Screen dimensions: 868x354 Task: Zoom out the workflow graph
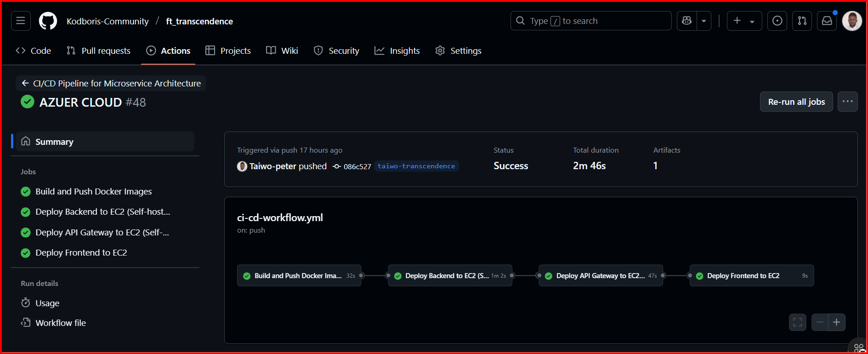tap(820, 322)
